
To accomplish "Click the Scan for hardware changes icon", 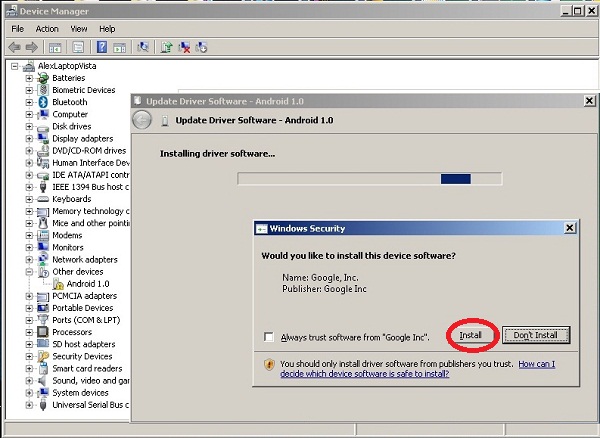I will click(x=143, y=47).
